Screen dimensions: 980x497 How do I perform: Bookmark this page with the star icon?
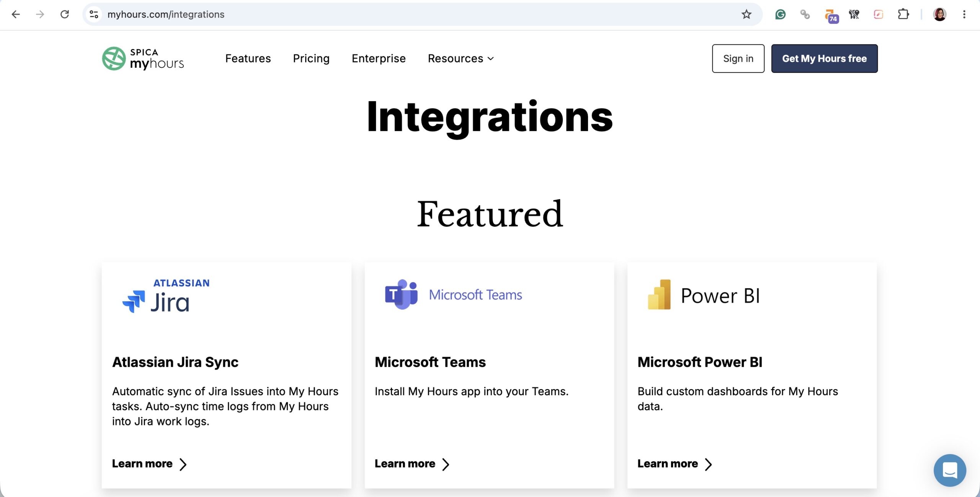pyautogui.click(x=746, y=15)
